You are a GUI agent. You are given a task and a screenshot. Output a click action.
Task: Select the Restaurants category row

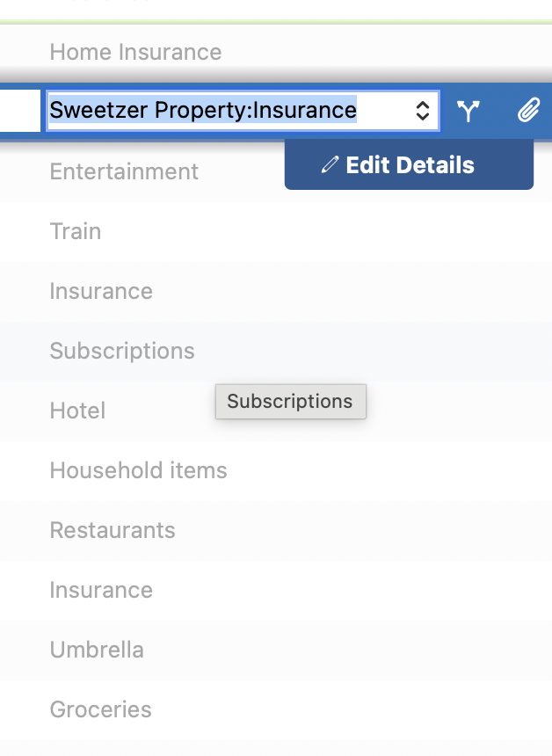coord(113,530)
